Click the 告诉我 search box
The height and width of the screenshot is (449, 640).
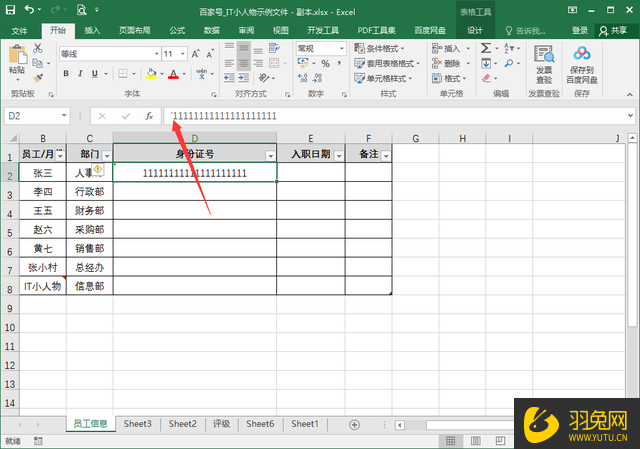pos(525,31)
